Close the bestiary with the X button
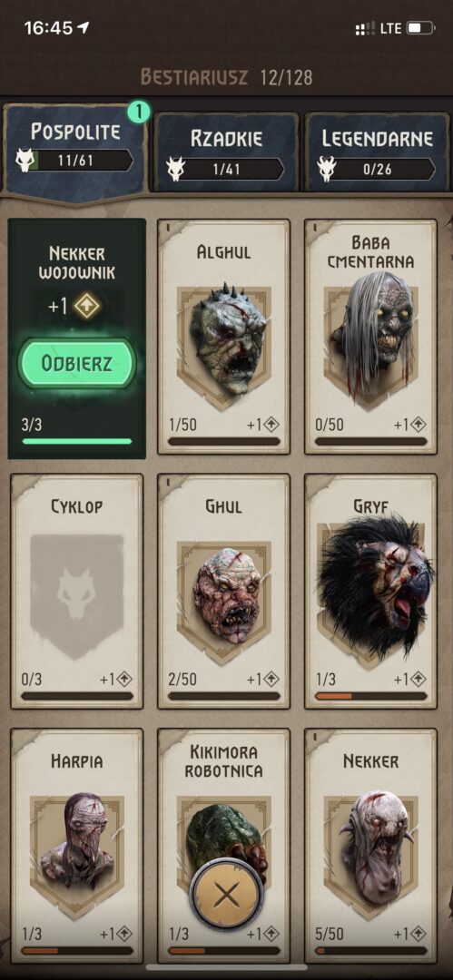The image size is (453, 980). [x=227, y=897]
